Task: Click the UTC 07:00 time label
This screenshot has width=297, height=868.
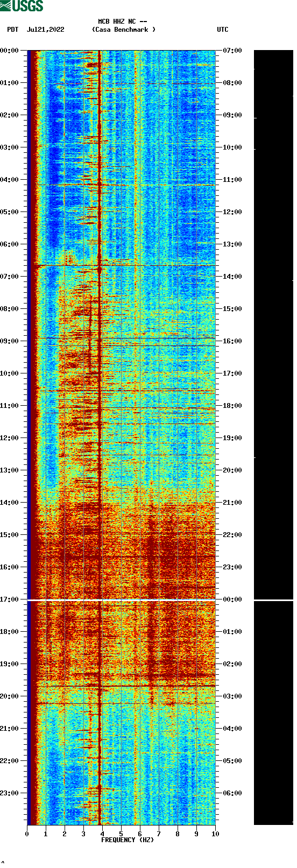Action: click(x=232, y=51)
